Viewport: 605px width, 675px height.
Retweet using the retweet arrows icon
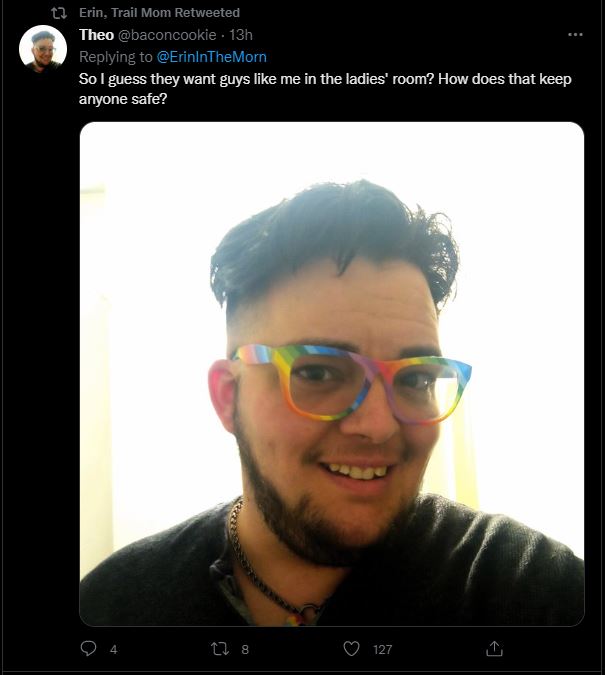pyautogui.click(x=220, y=649)
